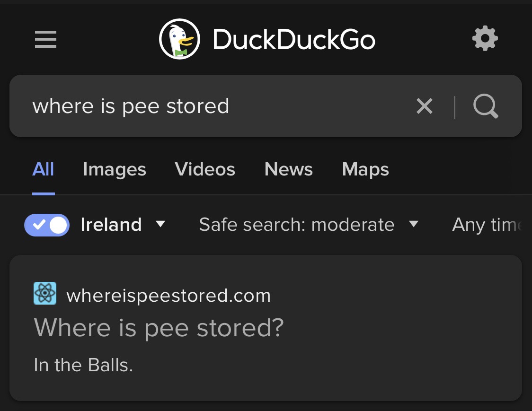Click the DuckDuckGo duck logo
This screenshot has height=411, width=532.
tap(179, 39)
